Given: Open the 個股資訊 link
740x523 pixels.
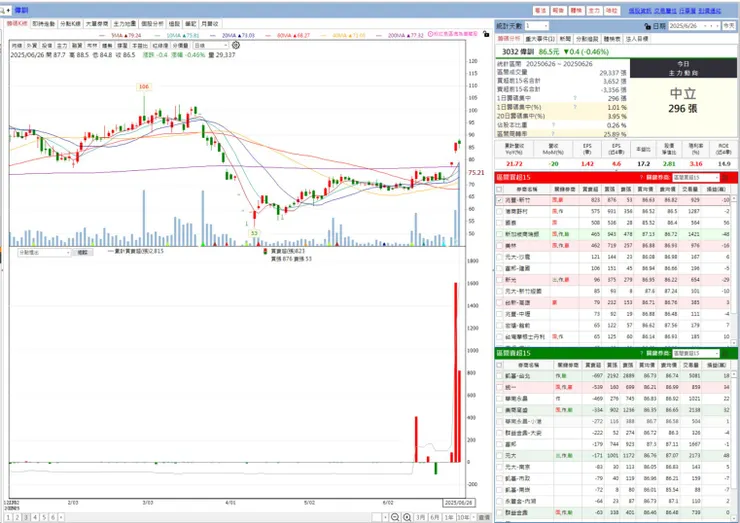Looking at the screenshot, I should tap(639, 10).
